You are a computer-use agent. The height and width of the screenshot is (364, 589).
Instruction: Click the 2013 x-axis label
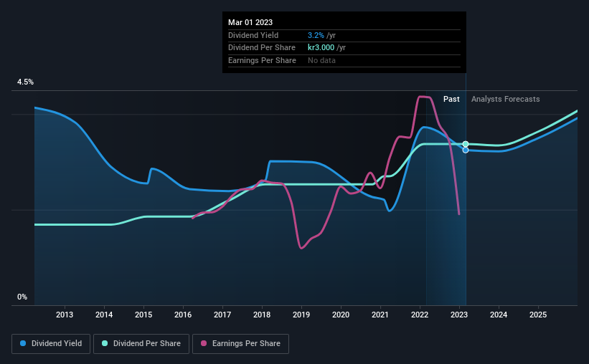click(65, 315)
